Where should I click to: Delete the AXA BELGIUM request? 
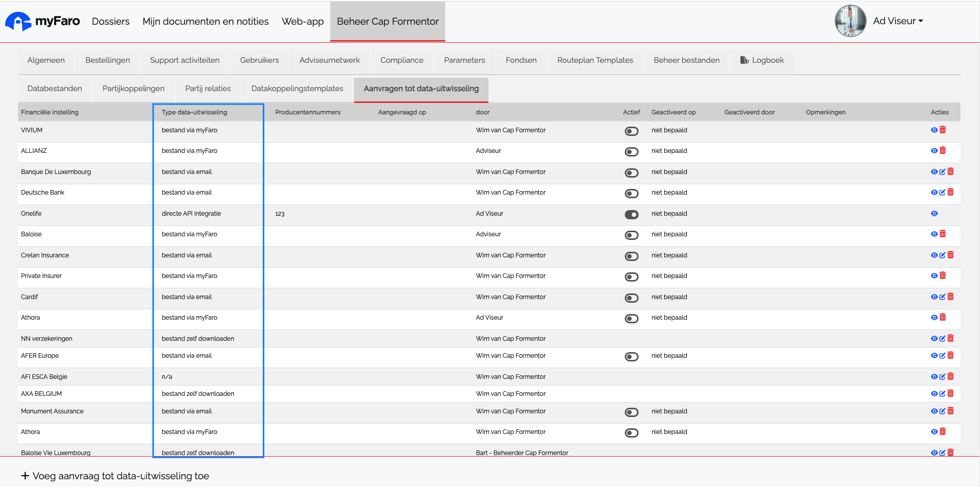[951, 393]
